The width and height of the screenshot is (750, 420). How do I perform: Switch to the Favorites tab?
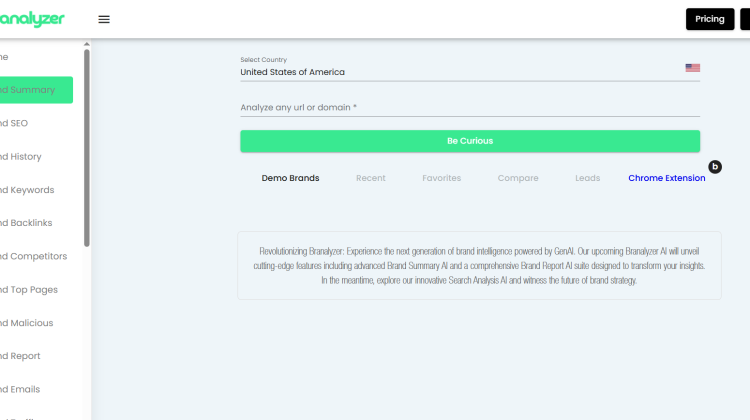(441, 178)
